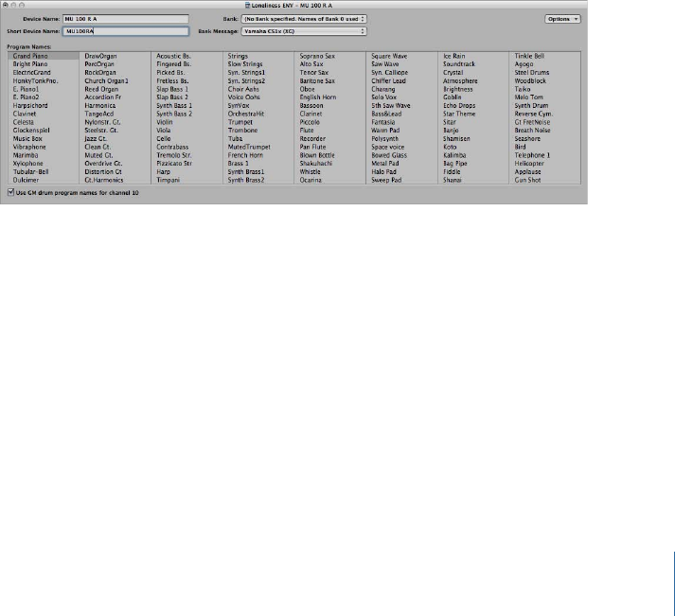Select the 'Harpsichord' program
This screenshot has width=675, height=616.
pyautogui.click(x=30, y=105)
